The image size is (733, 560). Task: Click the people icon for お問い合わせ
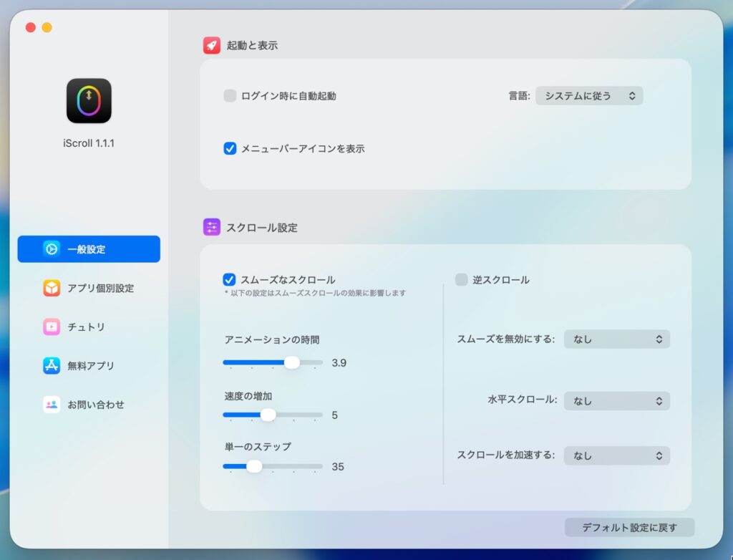coord(52,405)
